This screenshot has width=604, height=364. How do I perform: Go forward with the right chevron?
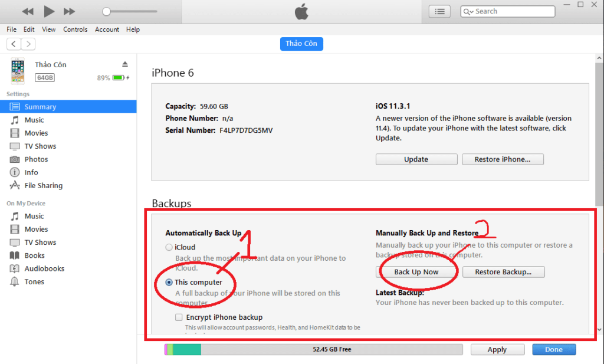tap(28, 44)
